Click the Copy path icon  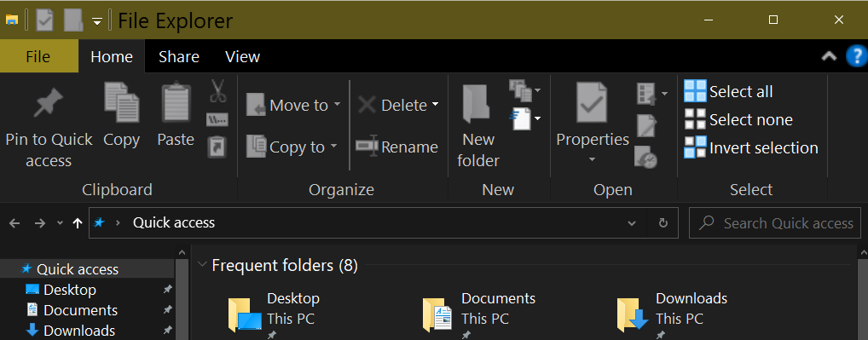pyautogui.click(x=217, y=119)
